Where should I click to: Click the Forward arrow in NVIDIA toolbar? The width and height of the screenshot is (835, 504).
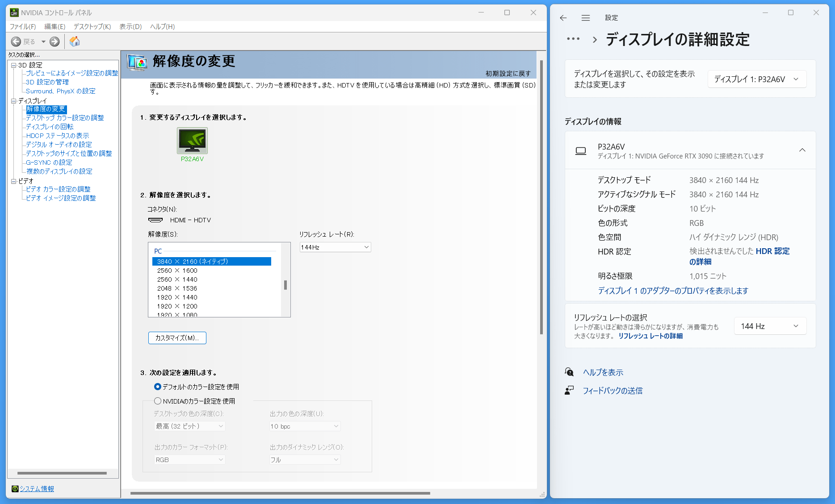click(x=55, y=42)
